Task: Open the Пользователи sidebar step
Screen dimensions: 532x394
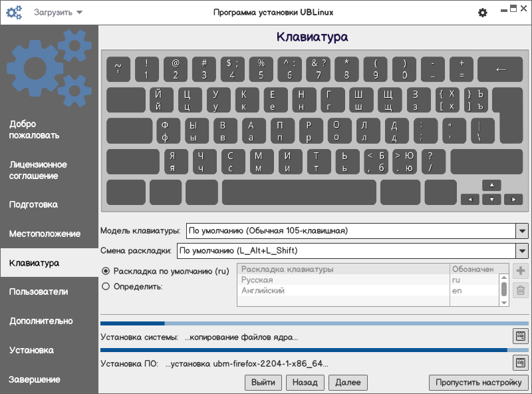Action: pyautogui.click(x=39, y=292)
